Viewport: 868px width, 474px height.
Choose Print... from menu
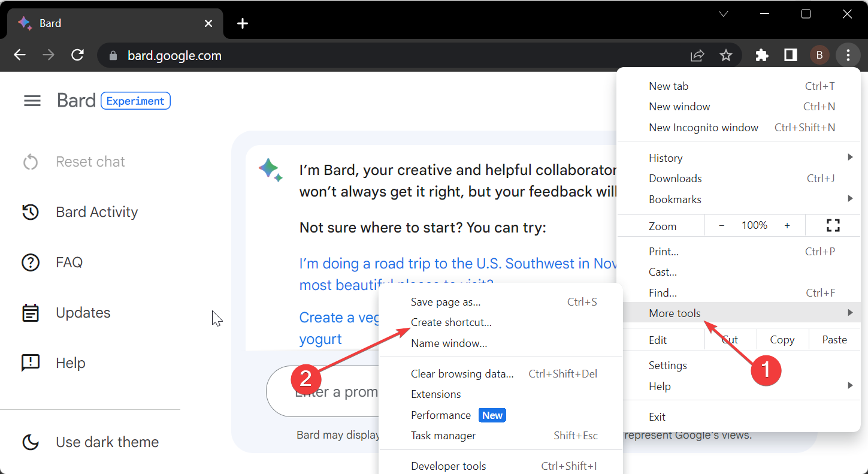[x=739, y=252]
